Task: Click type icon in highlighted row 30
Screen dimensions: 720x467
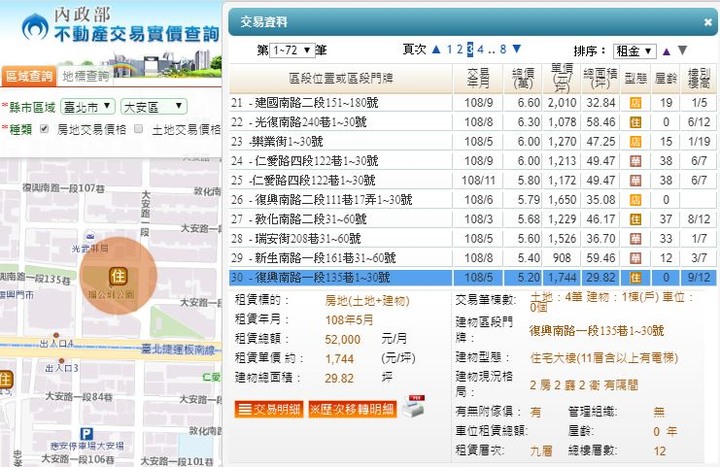Action: tap(636, 277)
